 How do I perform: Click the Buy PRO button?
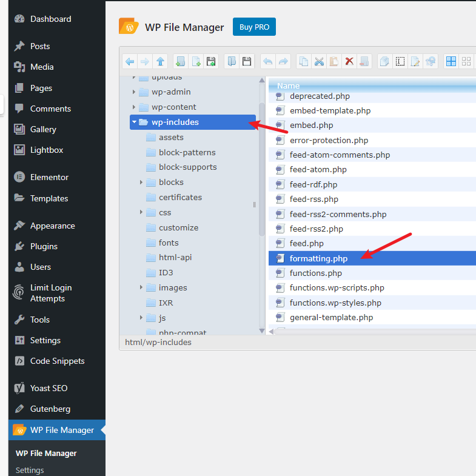tap(254, 27)
